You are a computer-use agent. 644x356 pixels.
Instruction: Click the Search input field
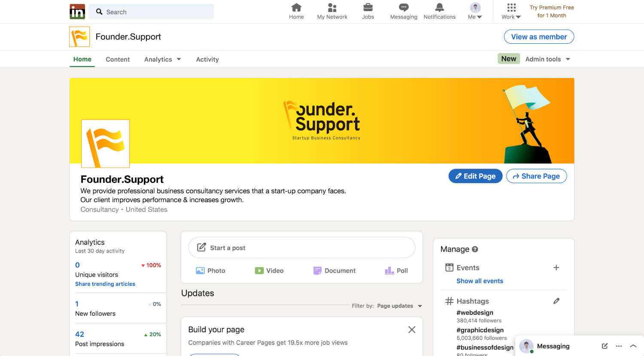[x=151, y=12]
